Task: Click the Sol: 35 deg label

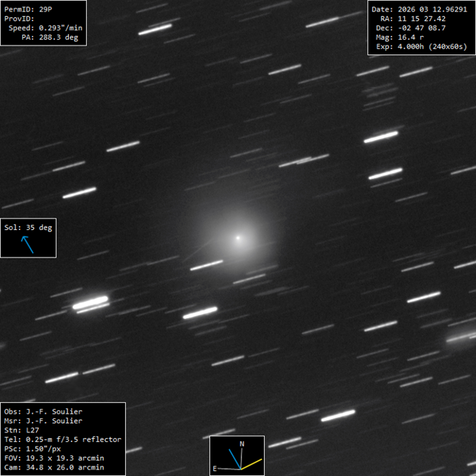Action: [29, 227]
